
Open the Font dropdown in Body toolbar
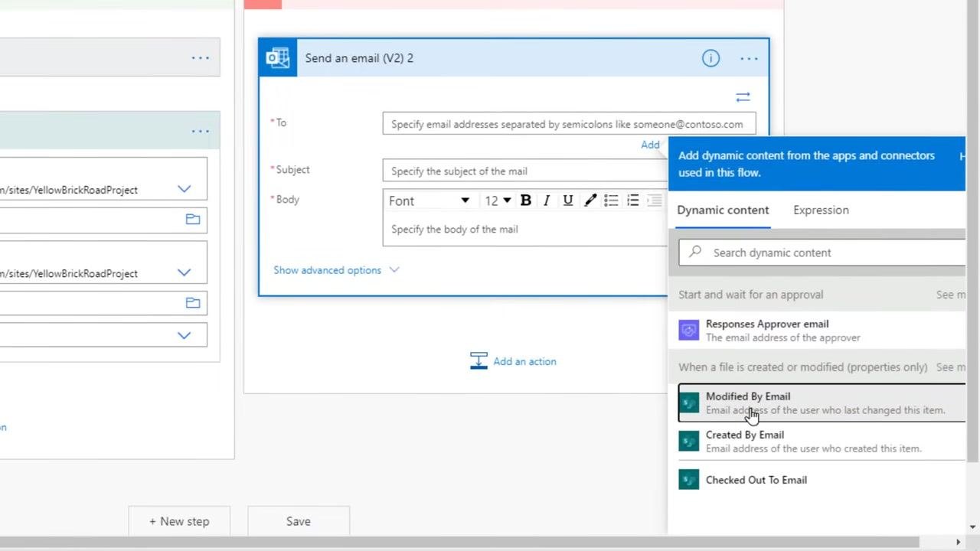(428, 201)
